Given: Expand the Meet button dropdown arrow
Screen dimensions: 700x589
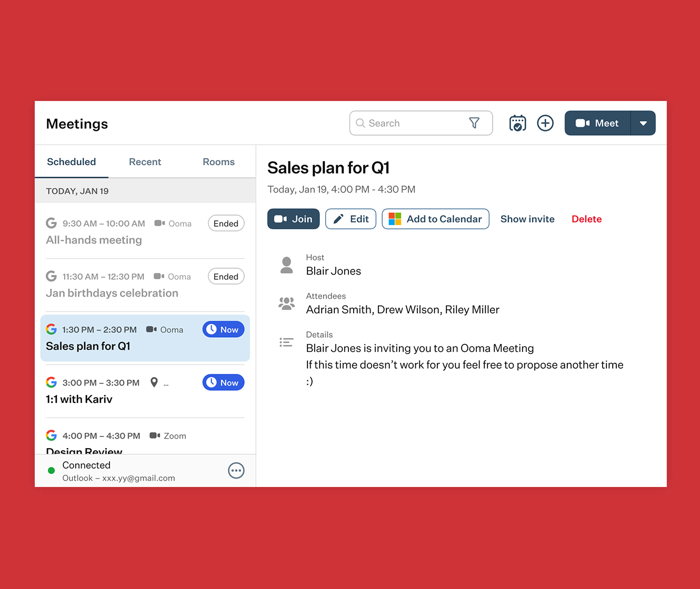Looking at the screenshot, I should tap(643, 123).
